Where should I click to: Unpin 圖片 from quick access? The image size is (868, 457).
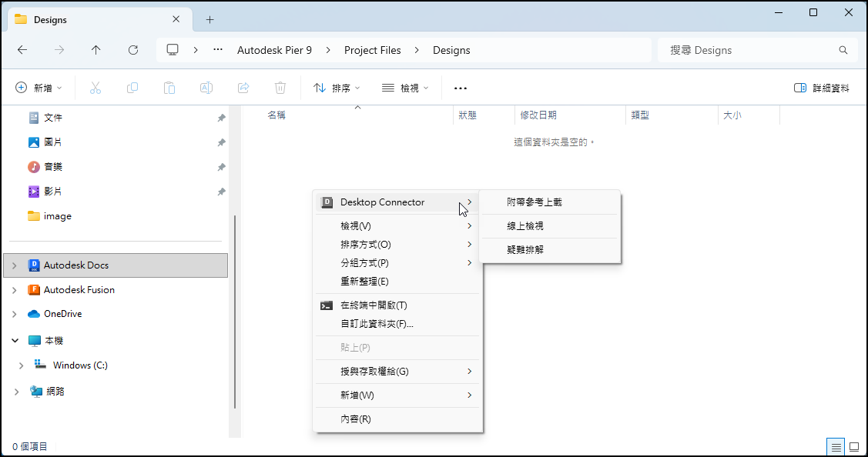tap(221, 142)
